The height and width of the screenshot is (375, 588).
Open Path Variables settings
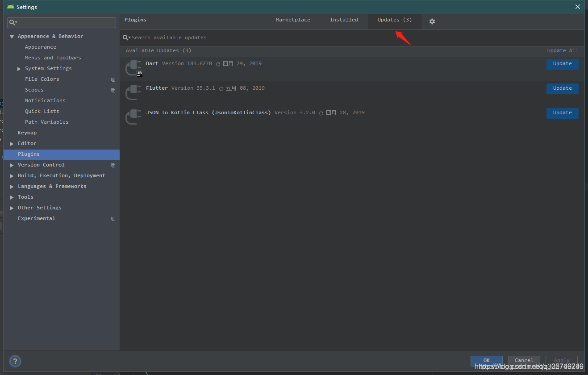click(47, 122)
